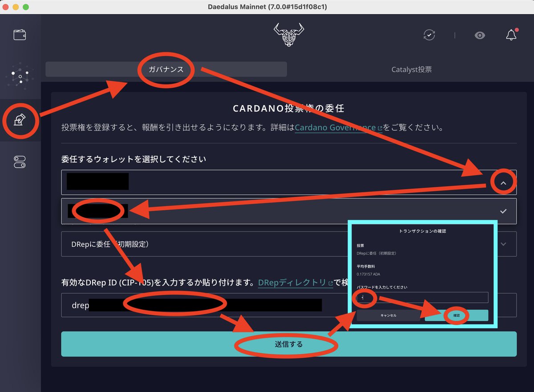Open the voting delegation pen icon
The height and width of the screenshot is (392, 534).
click(20, 120)
